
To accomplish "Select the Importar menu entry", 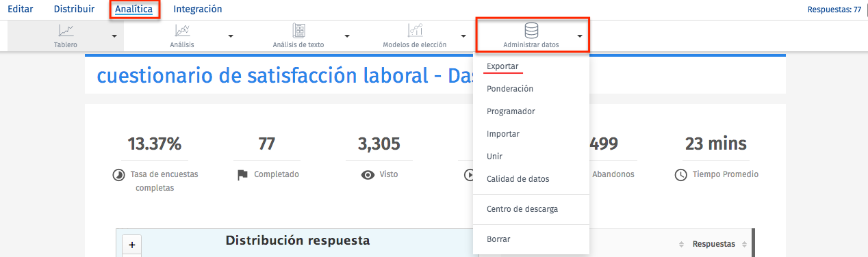I will click(503, 134).
